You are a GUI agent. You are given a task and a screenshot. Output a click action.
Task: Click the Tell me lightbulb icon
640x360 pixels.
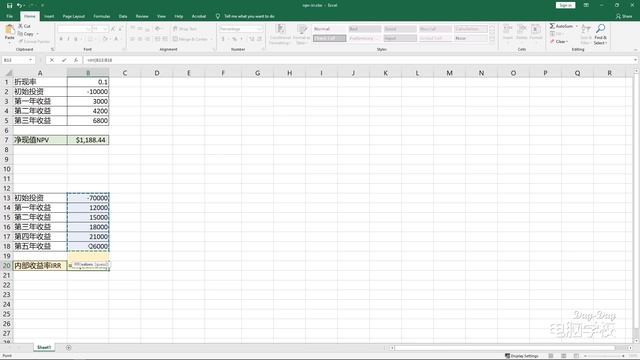click(218, 16)
